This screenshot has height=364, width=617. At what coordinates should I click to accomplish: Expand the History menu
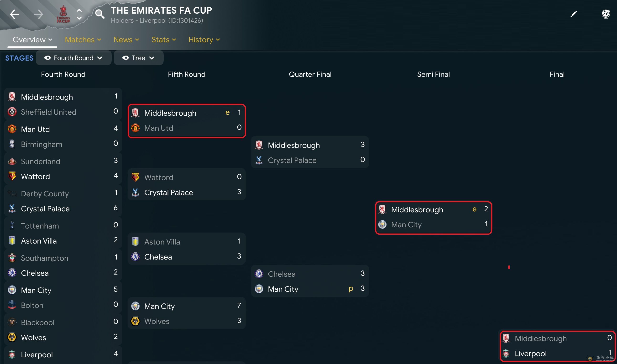coord(204,40)
